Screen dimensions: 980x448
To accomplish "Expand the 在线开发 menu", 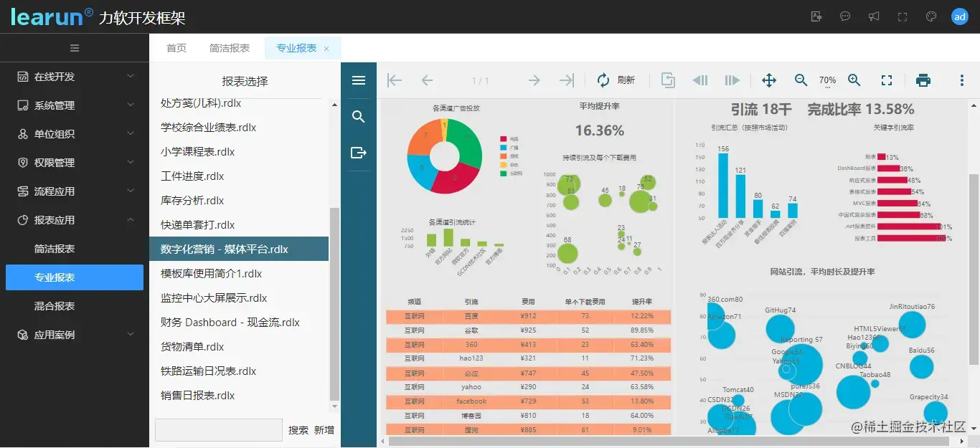I will (75, 77).
